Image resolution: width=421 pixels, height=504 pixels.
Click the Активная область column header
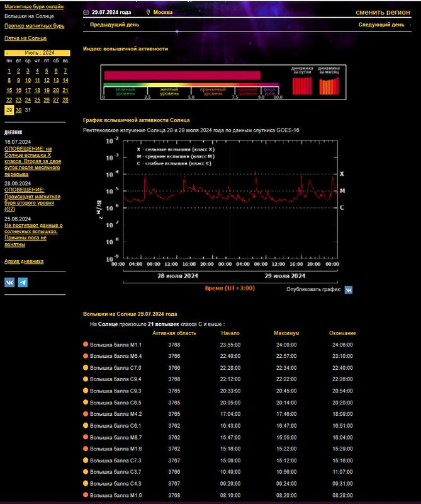(x=174, y=333)
